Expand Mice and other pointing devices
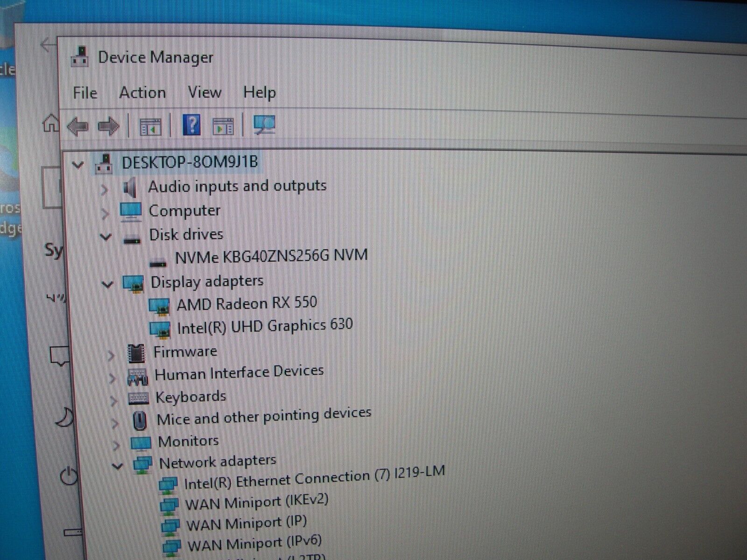Image resolution: width=747 pixels, height=560 pixels. (114, 423)
